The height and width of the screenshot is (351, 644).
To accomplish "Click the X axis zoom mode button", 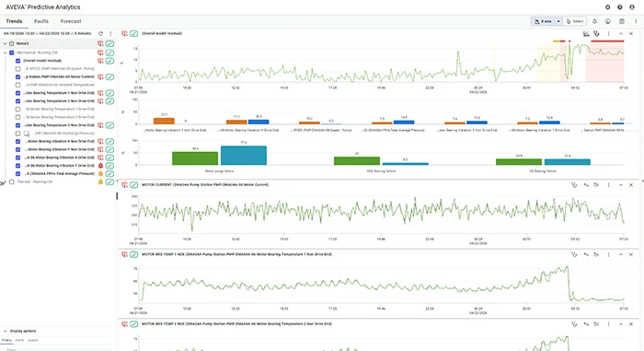I will point(543,21).
